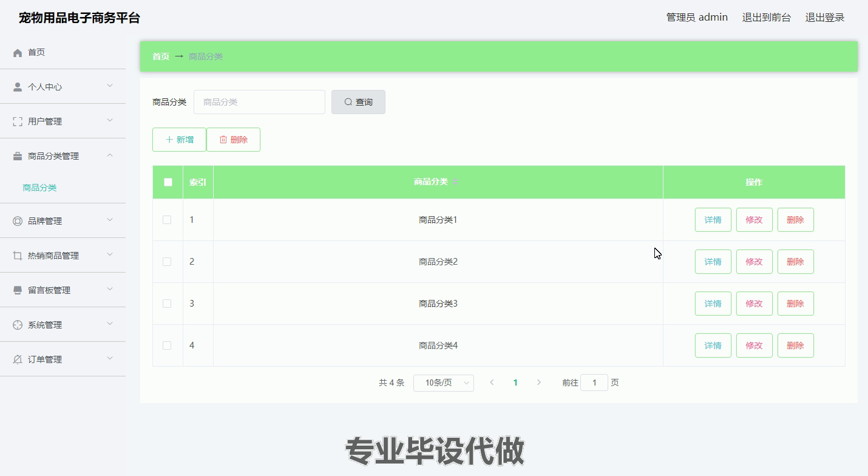The height and width of the screenshot is (476, 868).
Task: Select the checkbox for row 商品分类3
Action: 167,304
